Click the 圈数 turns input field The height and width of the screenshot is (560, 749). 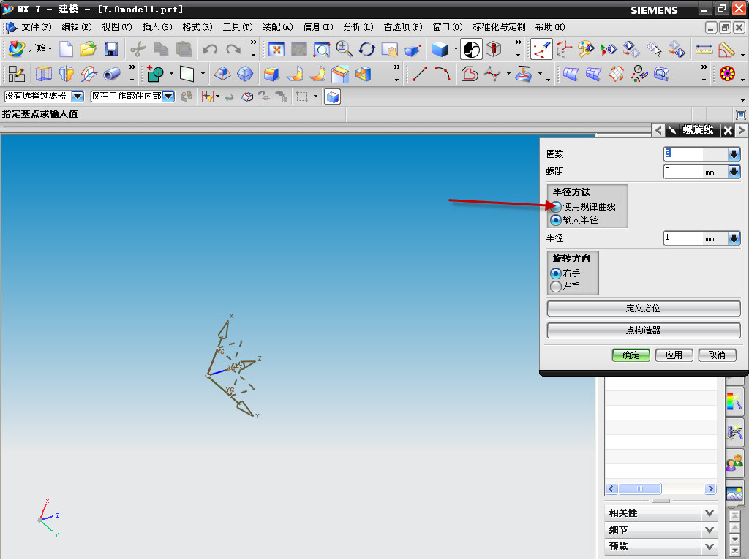pos(696,154)
